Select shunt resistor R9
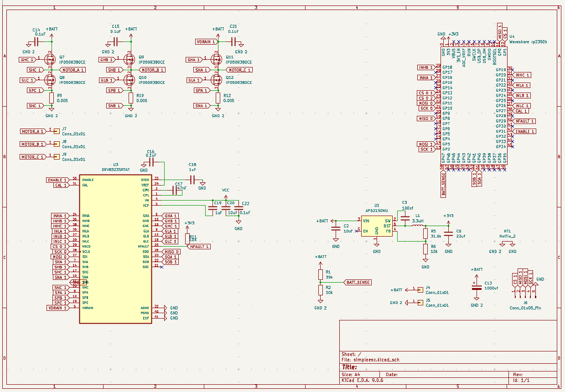The image size is (565, 392). 51,98
